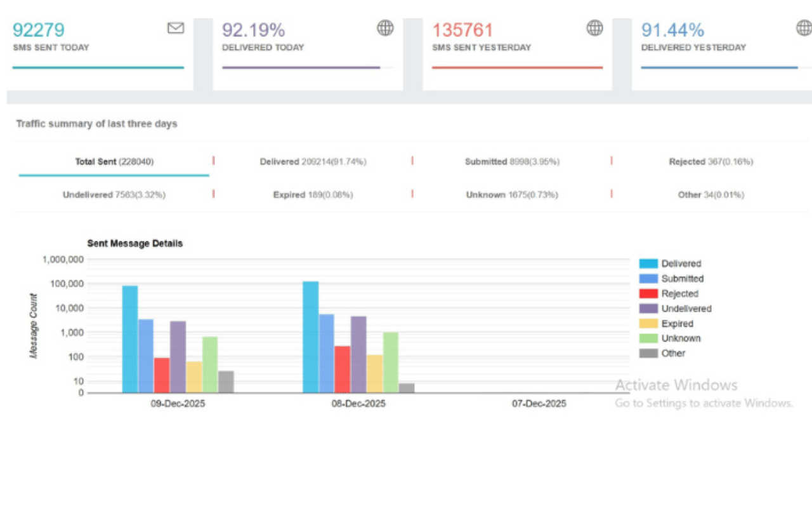Toggle the Rejected legend color swatch
The image size is (812, 508).
[648, 293]
